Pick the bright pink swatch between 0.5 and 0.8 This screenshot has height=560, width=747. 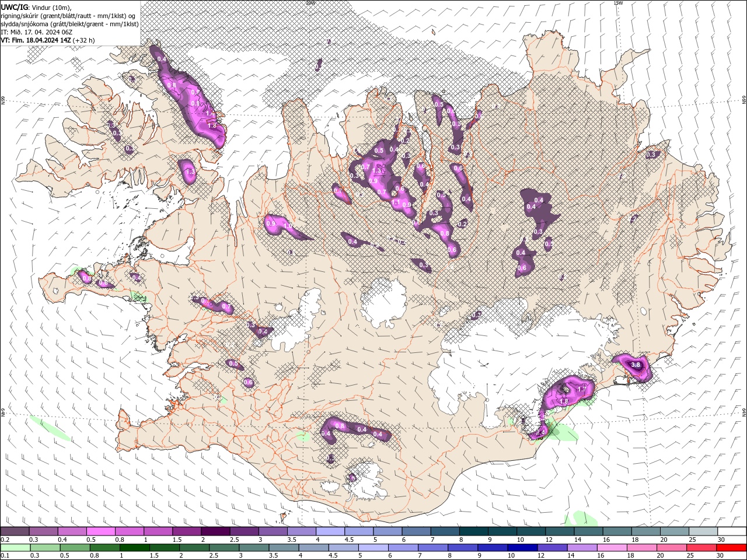pyautogui.click(x=100, y=531)
